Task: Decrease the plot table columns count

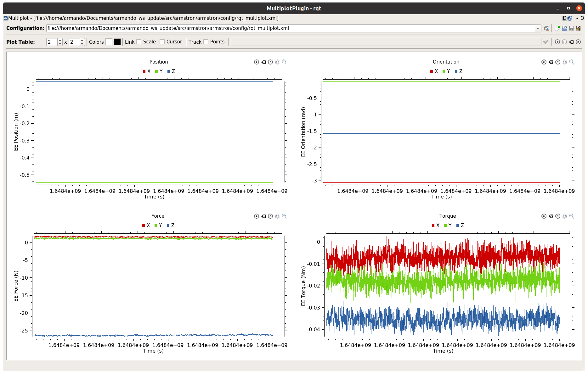Action: pyautogui.click(x=82, y=44)
